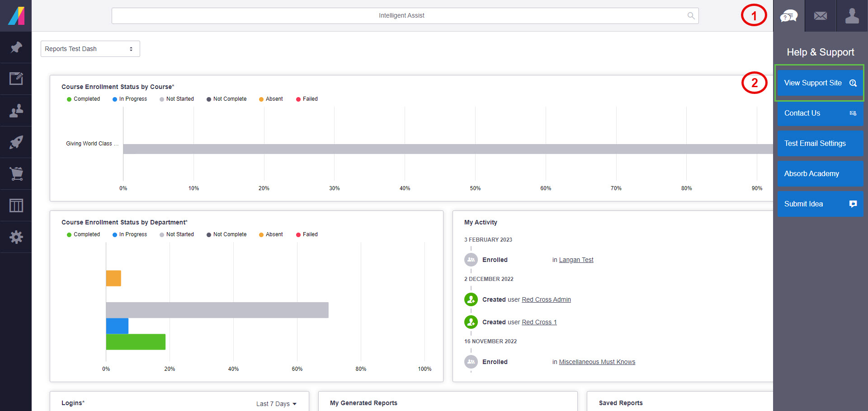
Task: Open the gear Setup icon in sidebar
Action: (x=16, y=237)
